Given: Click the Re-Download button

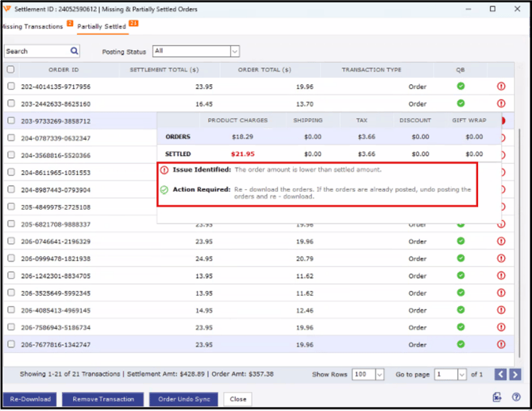Looking at the screenshot, I should click(x=30, y=399).
